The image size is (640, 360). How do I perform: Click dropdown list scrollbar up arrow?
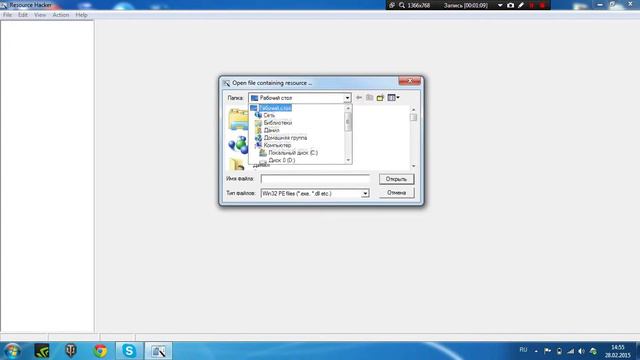(x=348, y=108)
